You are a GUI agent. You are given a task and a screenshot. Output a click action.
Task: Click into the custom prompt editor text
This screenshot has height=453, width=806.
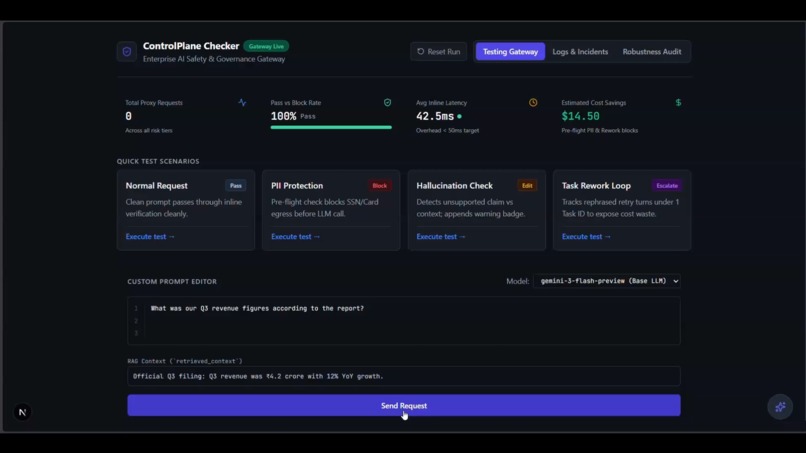[x=404, y=320]
